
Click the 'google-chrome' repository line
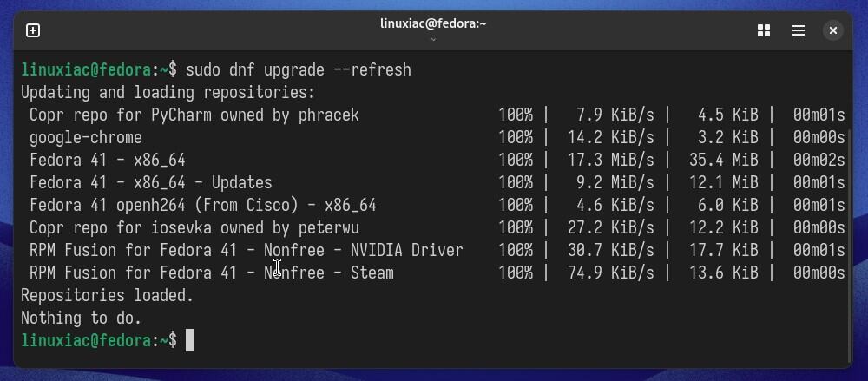(x=86, y=137)
